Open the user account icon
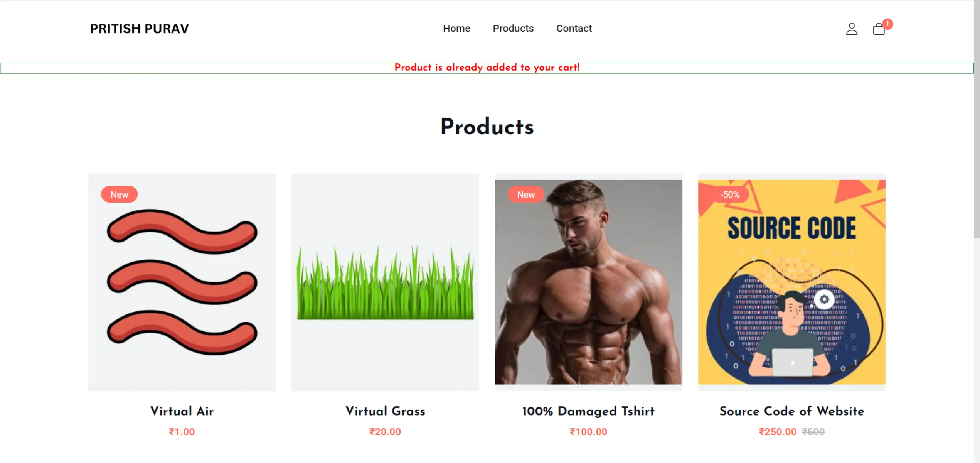This screenshot has width=980, height=463. pyautogui.click(x=852, y=29)
